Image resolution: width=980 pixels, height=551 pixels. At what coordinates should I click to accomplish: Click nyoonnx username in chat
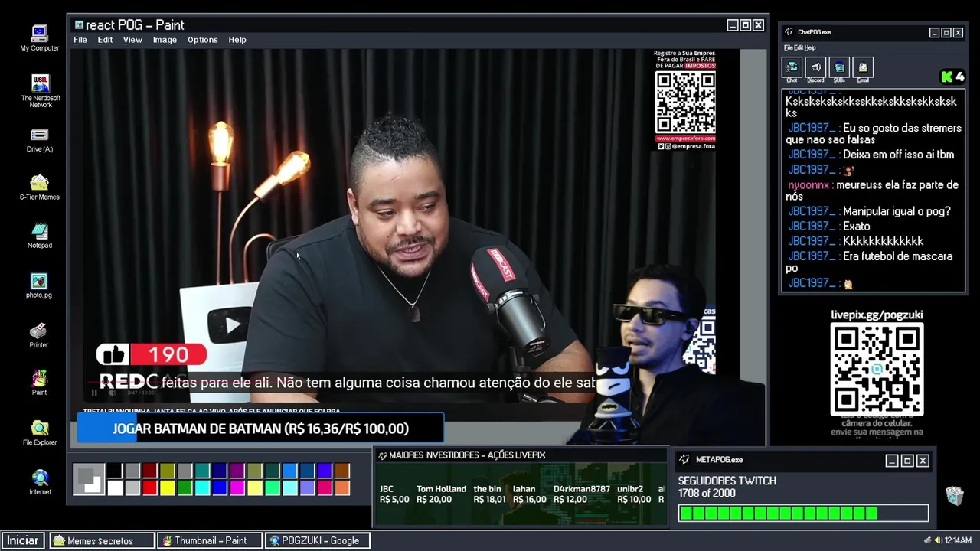click(808, 185)
